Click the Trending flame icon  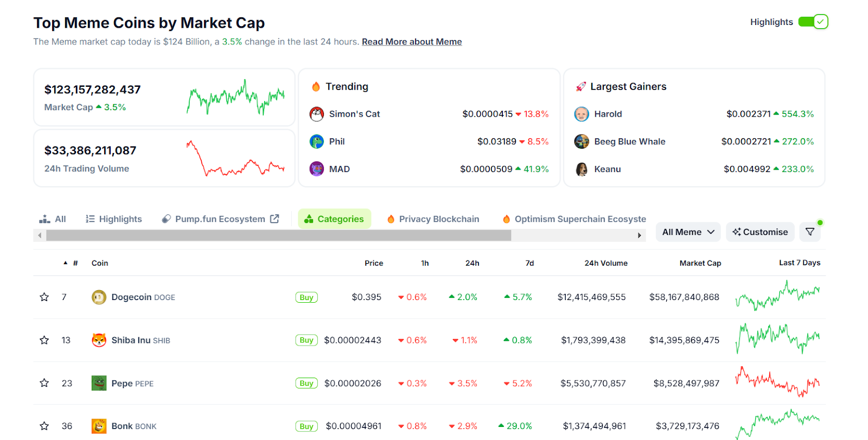coord(316,87)
